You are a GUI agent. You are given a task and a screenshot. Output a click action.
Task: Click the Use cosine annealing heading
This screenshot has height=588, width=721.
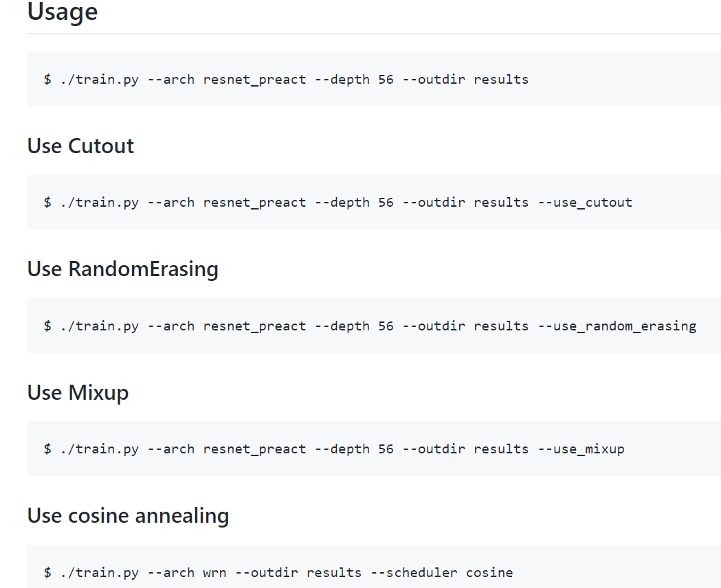tap(128, 515)
